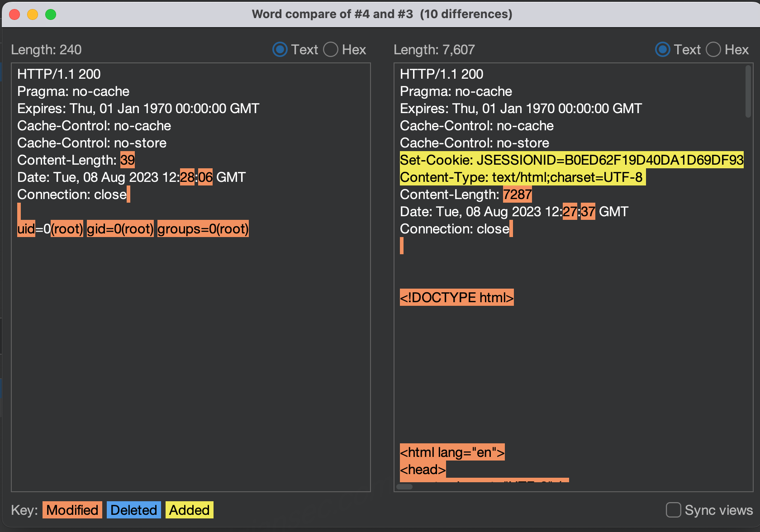Click Date line with 12:28:06 in left pane
This screenshot has height=532, width=760.
(131, 177)
